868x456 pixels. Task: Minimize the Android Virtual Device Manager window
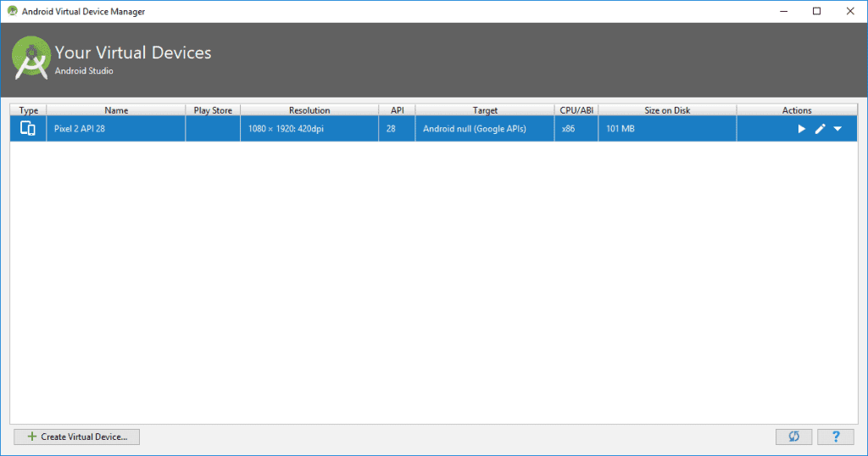(x=783, y=11)
